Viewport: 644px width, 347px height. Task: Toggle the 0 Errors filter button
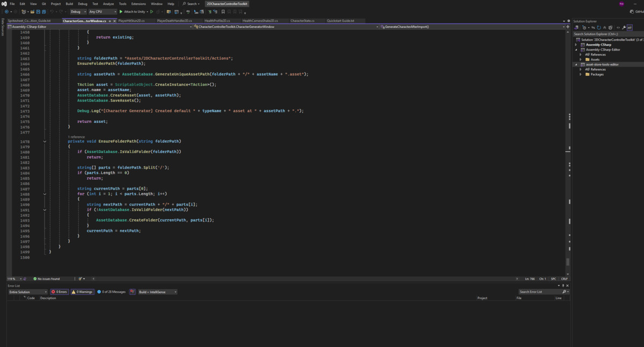tap(59, 292)
